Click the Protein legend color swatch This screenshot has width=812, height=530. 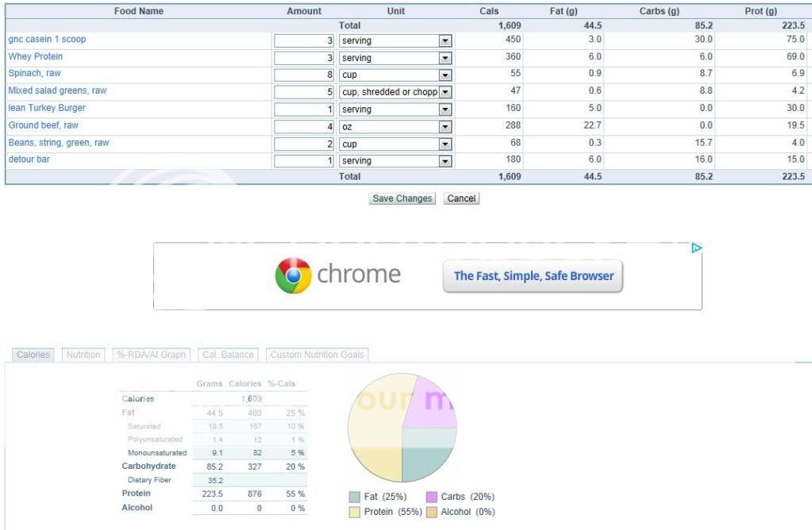click(x=355, y=512)
